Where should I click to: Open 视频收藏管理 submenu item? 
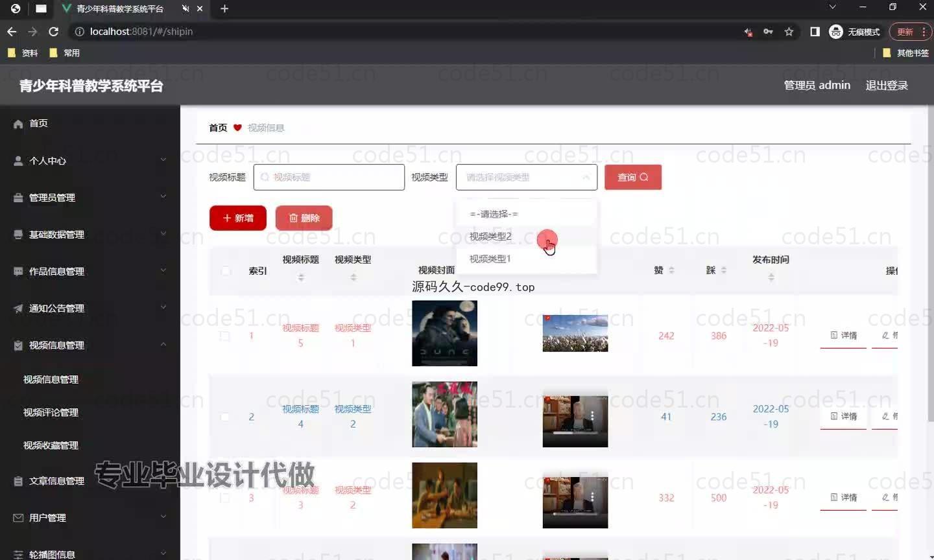point(51,445)
